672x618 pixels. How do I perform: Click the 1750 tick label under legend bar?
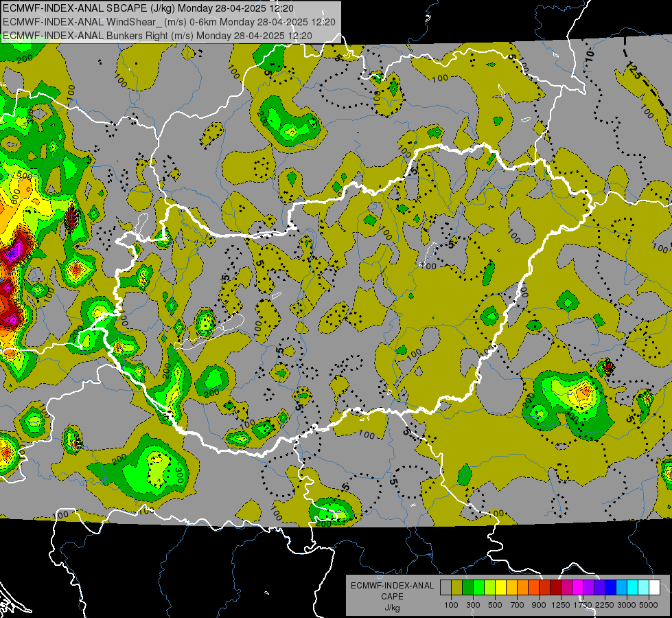[x=583, y=605]
